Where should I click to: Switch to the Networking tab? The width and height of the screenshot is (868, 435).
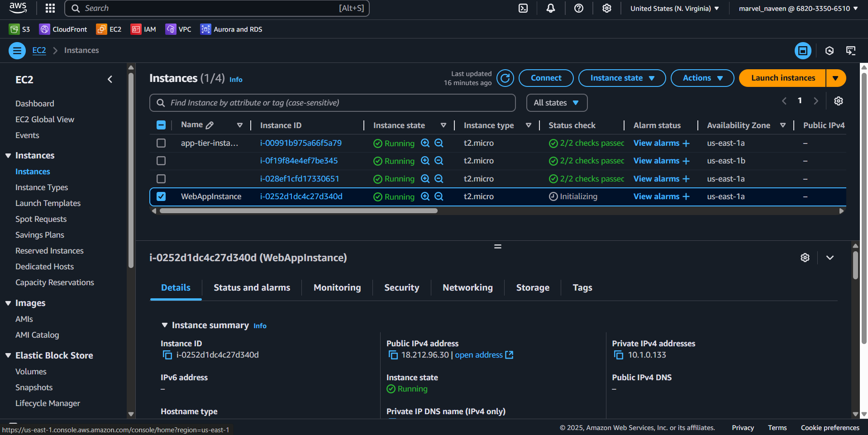click(467, 287)
